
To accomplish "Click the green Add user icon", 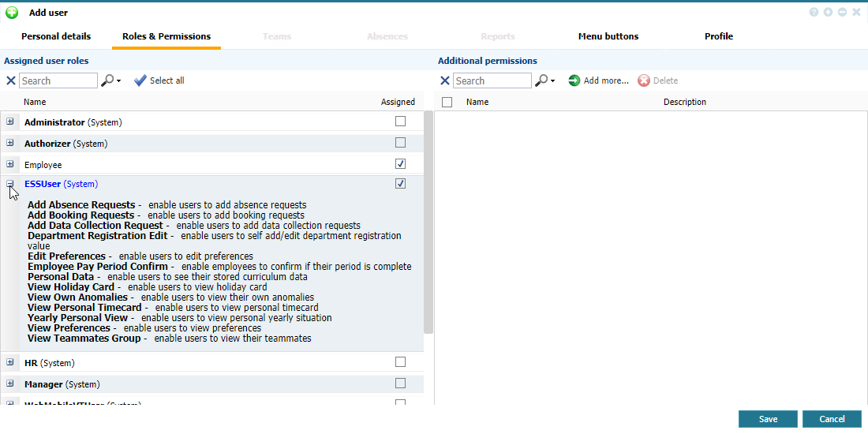I will (x=12, y=13).
